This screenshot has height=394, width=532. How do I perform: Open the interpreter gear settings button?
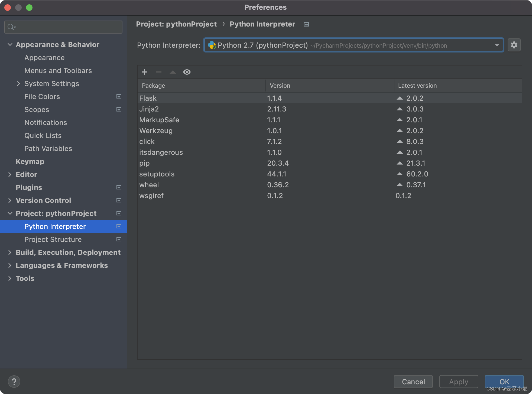(514, 45)
